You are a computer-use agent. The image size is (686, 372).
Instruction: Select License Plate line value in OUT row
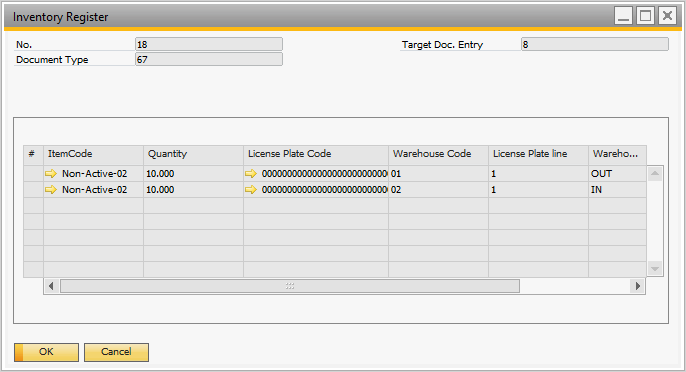coord(538,174)
